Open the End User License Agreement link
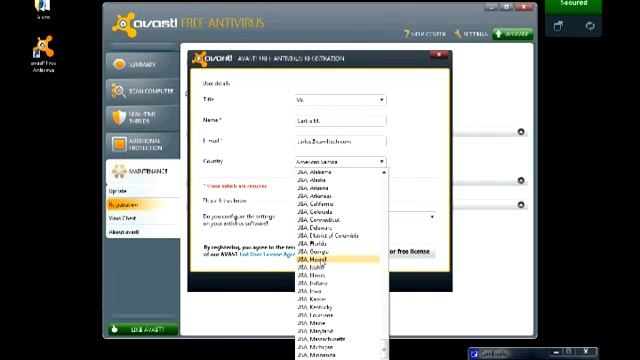The height and width of the screenshot is (360, 640). [x=267, y=254]
